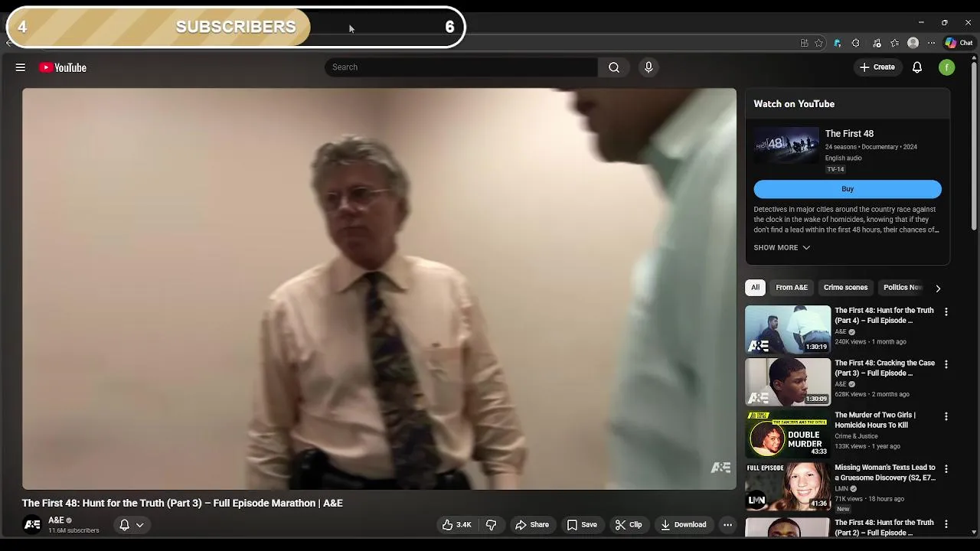The image size is (980, 551).
Task: Open more actions ellipsis below video
Action: [x=728, y=525]
